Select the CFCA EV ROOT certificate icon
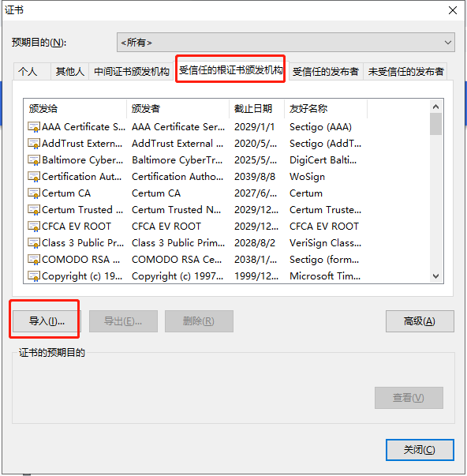The image size is (467, 476). click(x=34, y=227)
